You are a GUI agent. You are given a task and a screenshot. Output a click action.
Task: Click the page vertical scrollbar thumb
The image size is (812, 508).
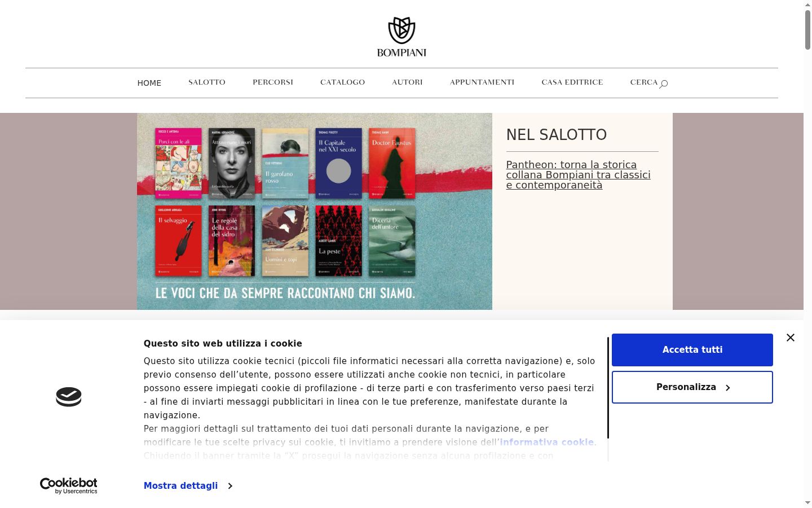coord(807,29)
